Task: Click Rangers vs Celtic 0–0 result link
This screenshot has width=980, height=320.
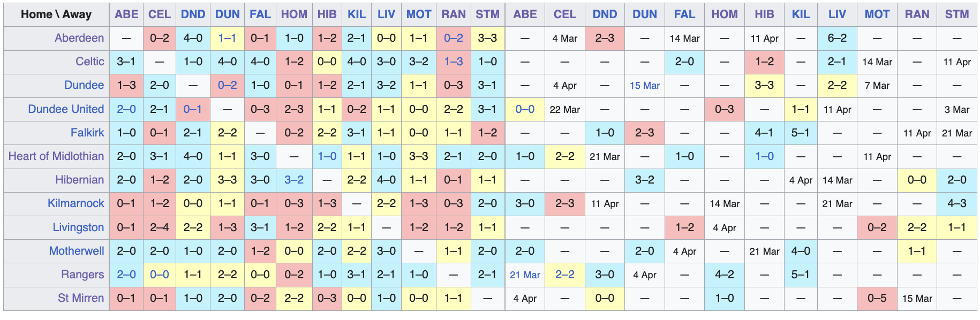Action: 159,275
